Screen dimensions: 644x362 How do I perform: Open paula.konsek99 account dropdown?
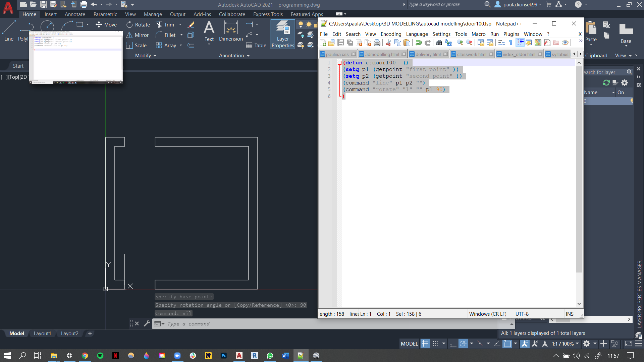tap(518, 5)
